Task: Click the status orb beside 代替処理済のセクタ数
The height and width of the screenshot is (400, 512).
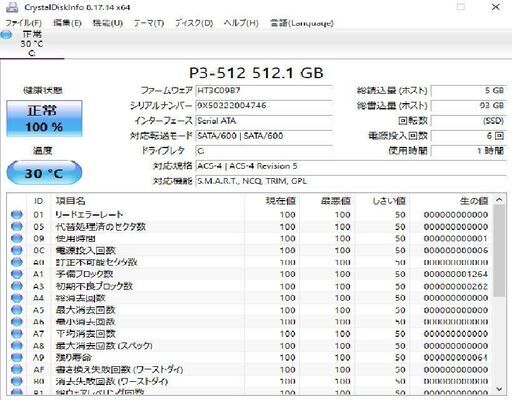Action: pos(17,227)
